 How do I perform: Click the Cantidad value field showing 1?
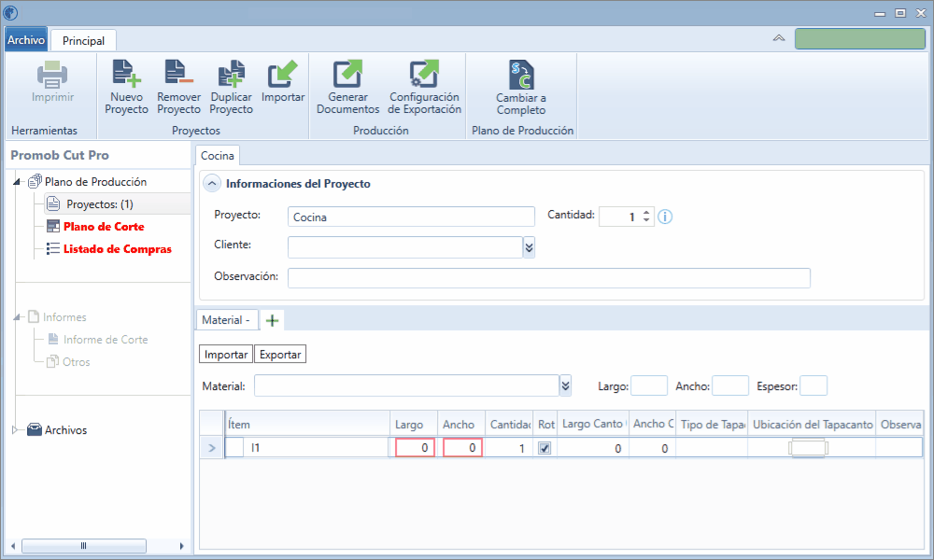(x=619, y=217)
